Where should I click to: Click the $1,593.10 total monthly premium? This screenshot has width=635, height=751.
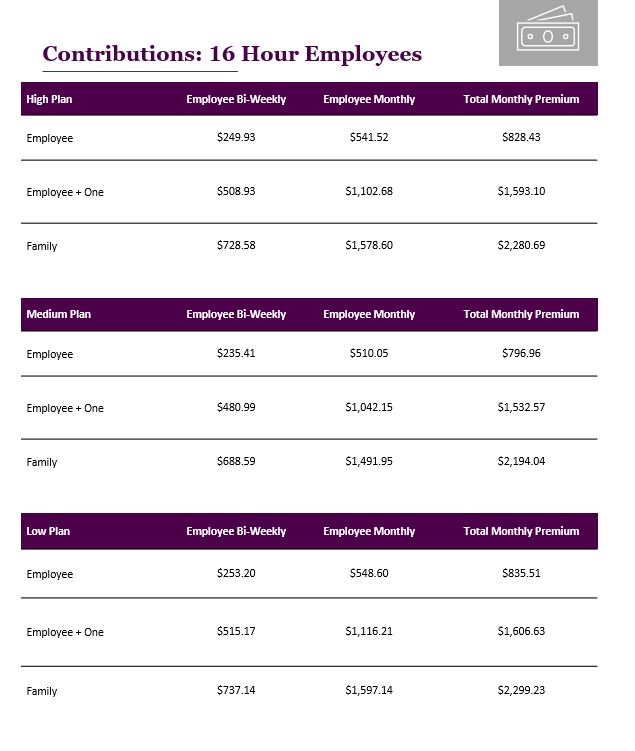click(521, 191)
